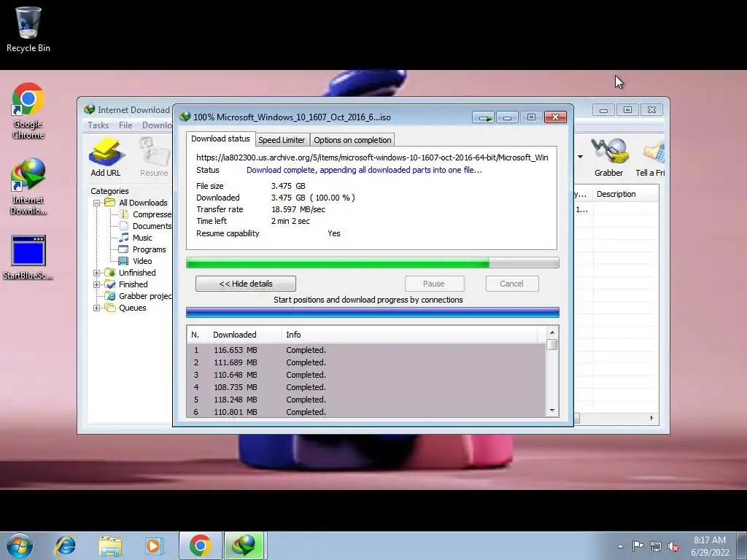Viewport: 747px width, 560px height.
Task: Click the Add URL toolbar icon
Action: pyautogui.click(x=106, y=157)
